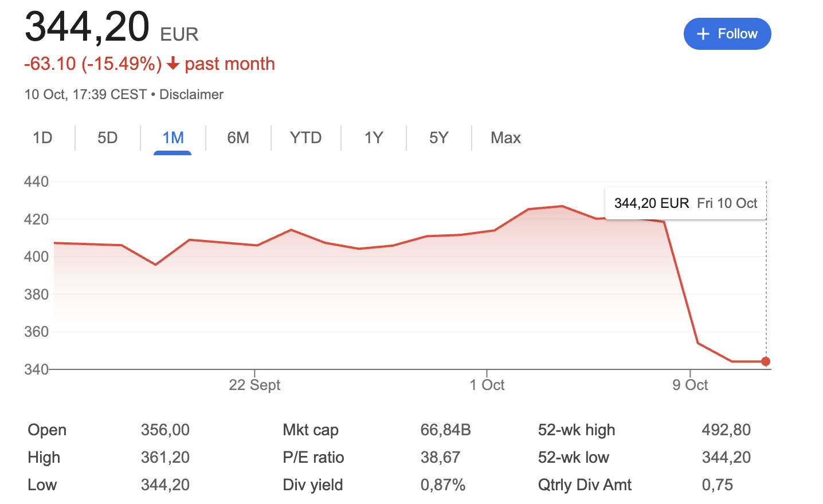Switch to the 5D range tab
This screenshot has width=823, height=504.
click(107, 138)
